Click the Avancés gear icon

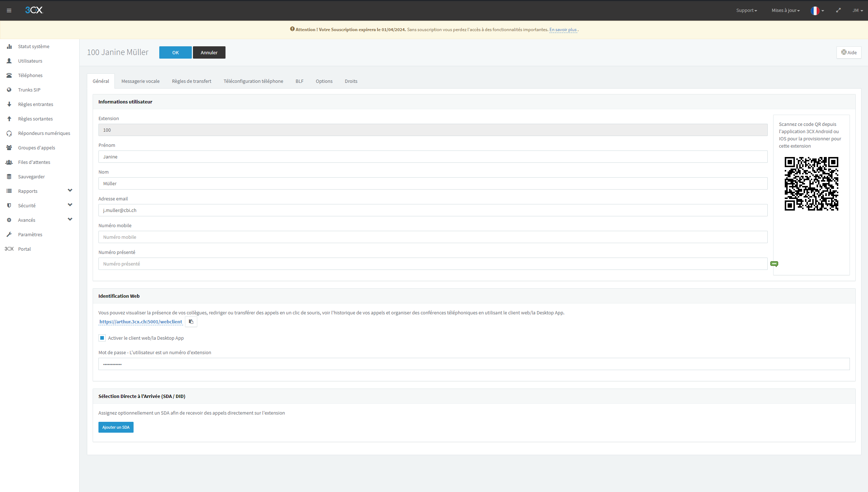tap(9, 220)
